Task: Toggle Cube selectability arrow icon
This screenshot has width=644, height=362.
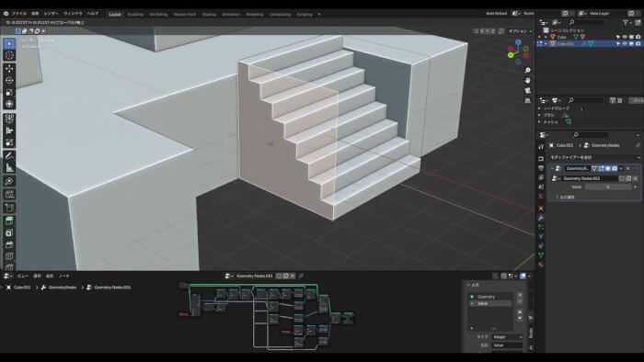Action: 618,37
